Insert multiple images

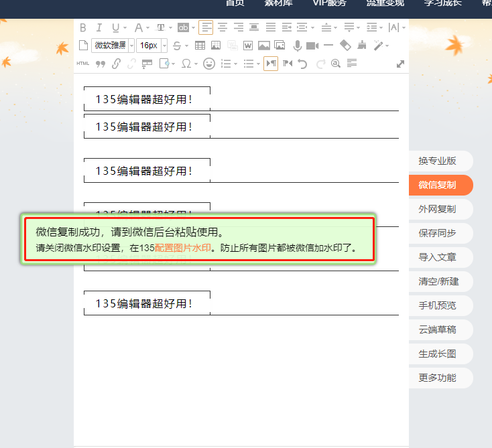[x=280, y=46]
